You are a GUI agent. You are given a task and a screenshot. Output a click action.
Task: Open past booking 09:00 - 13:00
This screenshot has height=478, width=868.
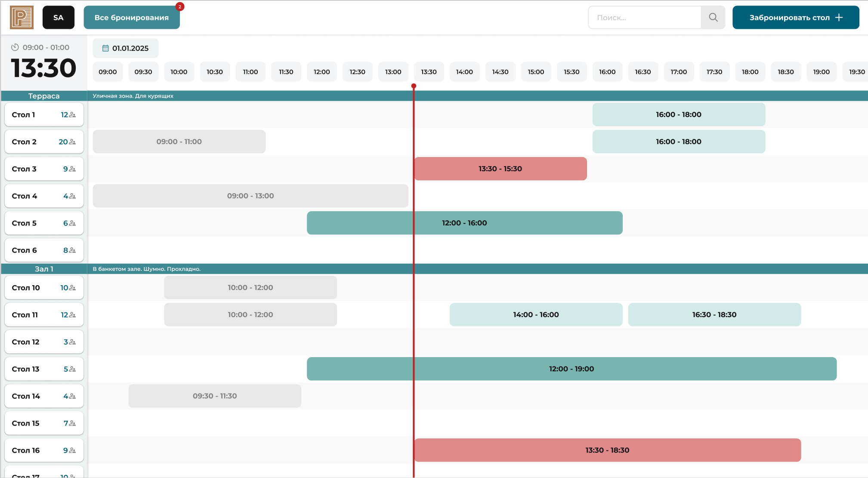[x=250, y=196]
